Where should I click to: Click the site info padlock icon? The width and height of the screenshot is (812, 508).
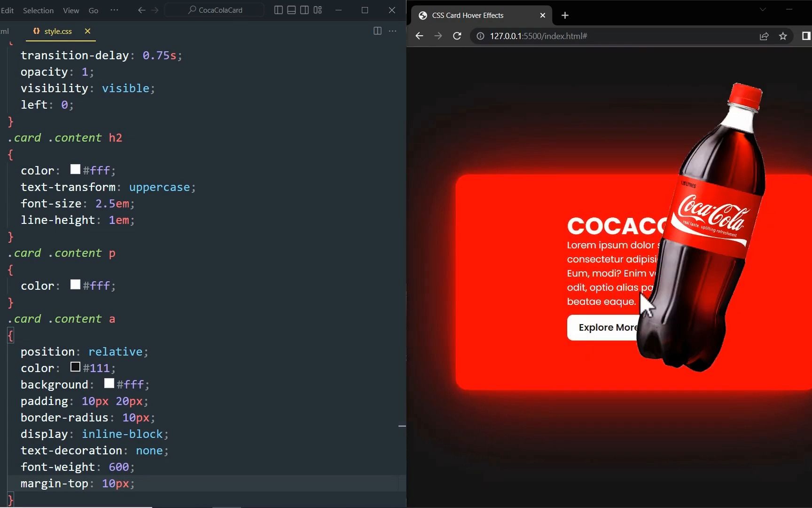pyautogui.click(x=480, y=36)
